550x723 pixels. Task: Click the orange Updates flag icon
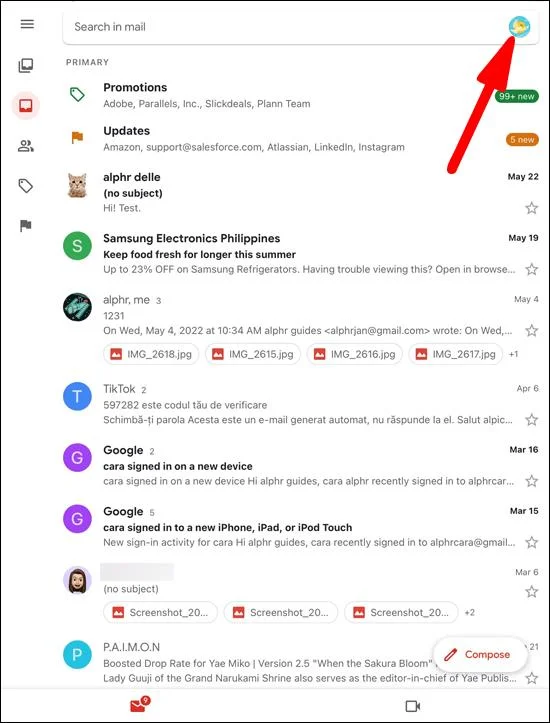click(77, 137)
